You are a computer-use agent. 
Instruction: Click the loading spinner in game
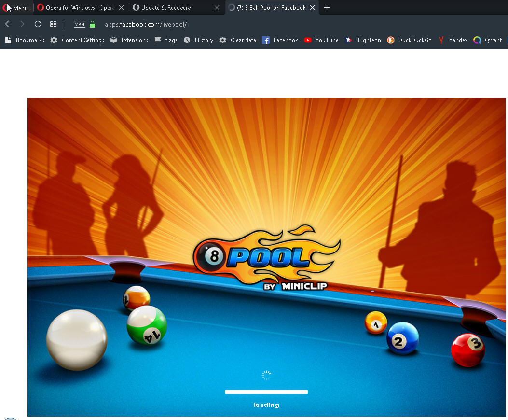click(266, 375)
